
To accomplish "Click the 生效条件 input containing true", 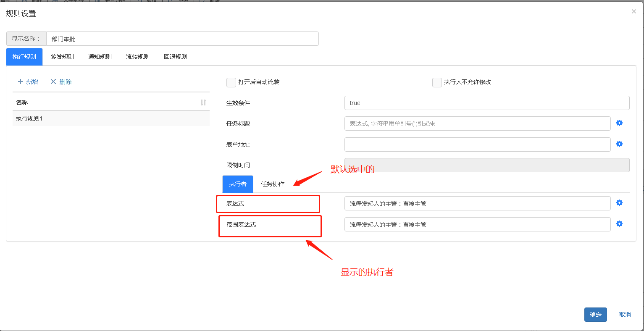I will point(486,103).
